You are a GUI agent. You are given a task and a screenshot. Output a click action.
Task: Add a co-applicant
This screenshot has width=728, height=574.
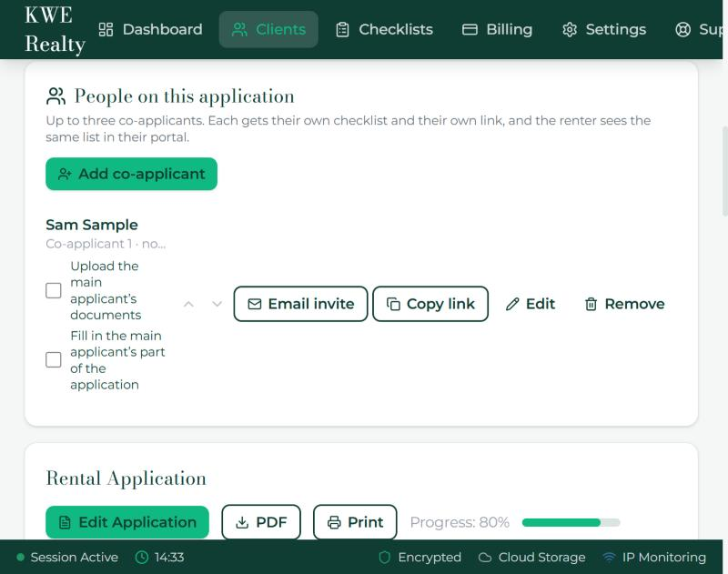pyautogui.click(x=131, y=174)
